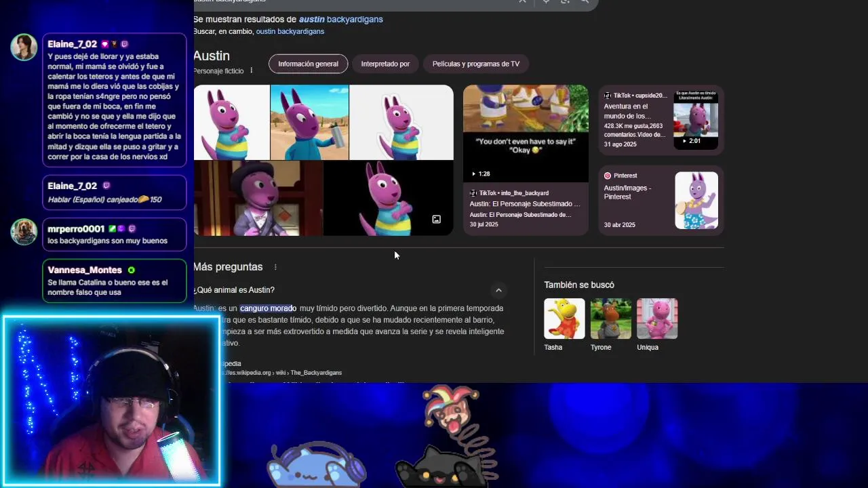Click the austin backyardigans corrected query link
This screenshot has width=868, height=488.
click(x=341, y=19)
